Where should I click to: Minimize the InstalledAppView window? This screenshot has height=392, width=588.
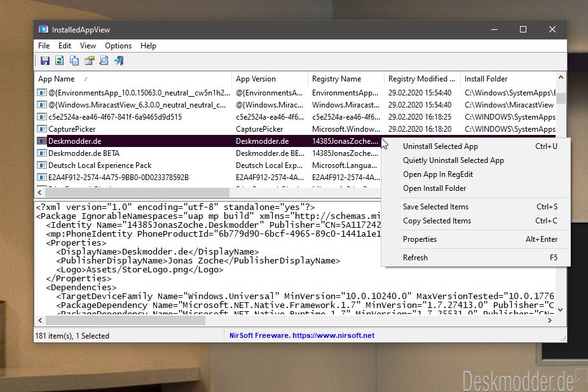coord(495,29)
